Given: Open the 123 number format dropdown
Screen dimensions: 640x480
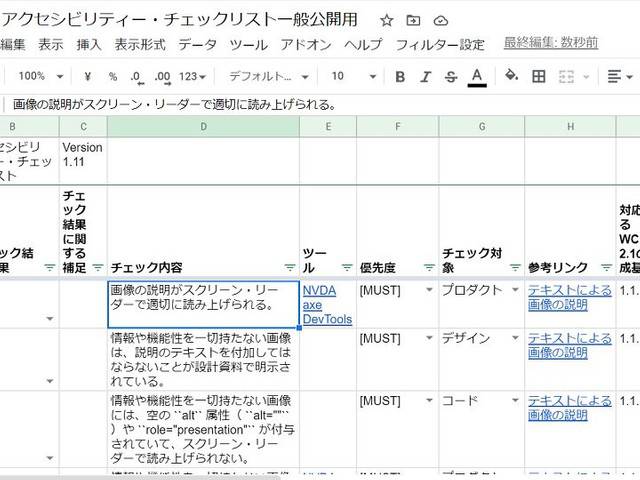Looking at the screenshot, I should click(192, 76).
